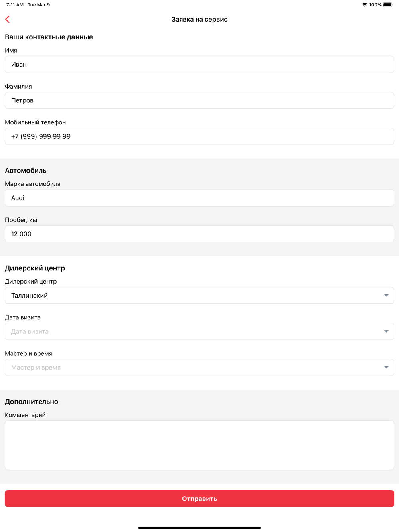This screenshot has width=399, height=532.
Task: Click the mileage field showing 12 000
Action: (x=199, y=234)
